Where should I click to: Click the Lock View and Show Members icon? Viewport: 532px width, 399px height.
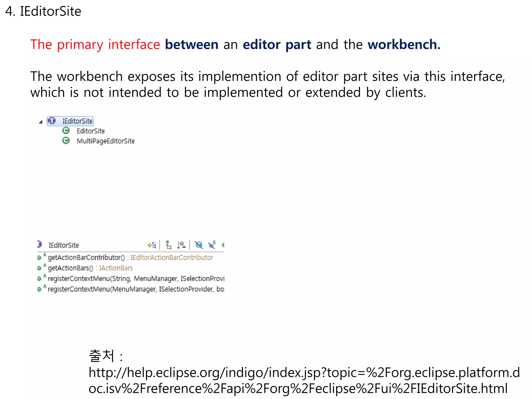pyautogui.click(x=152, y=245)
